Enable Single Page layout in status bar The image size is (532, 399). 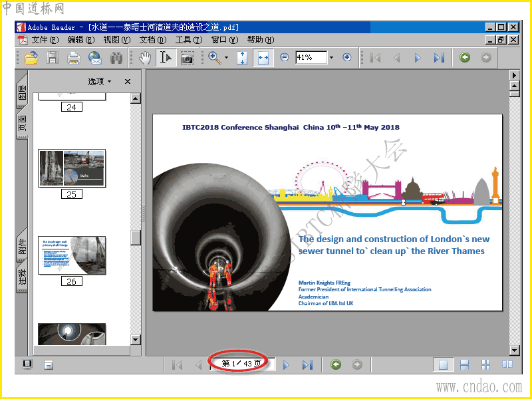[443, 364]
